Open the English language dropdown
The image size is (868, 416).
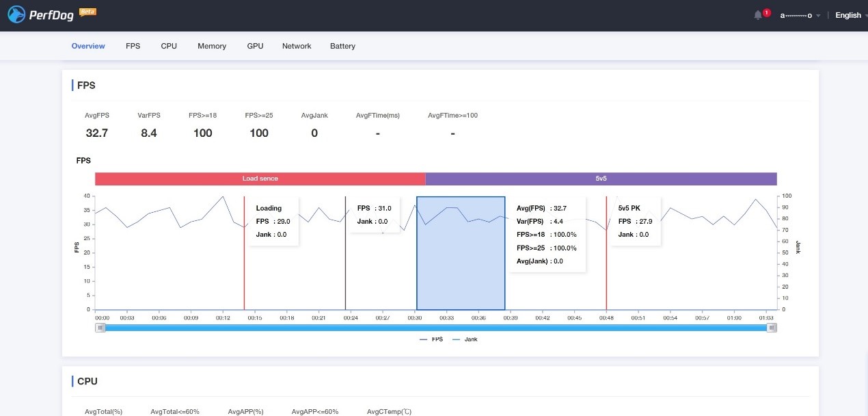coord(848,15)
